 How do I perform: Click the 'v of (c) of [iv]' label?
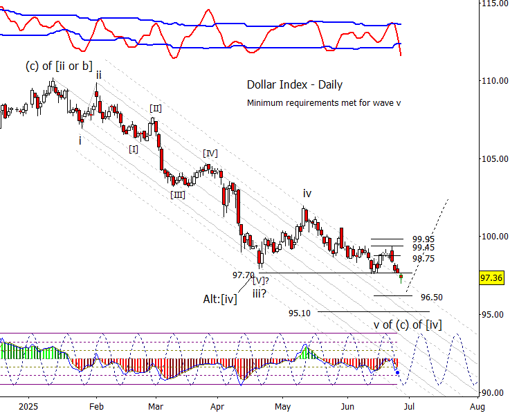[408, 325]
